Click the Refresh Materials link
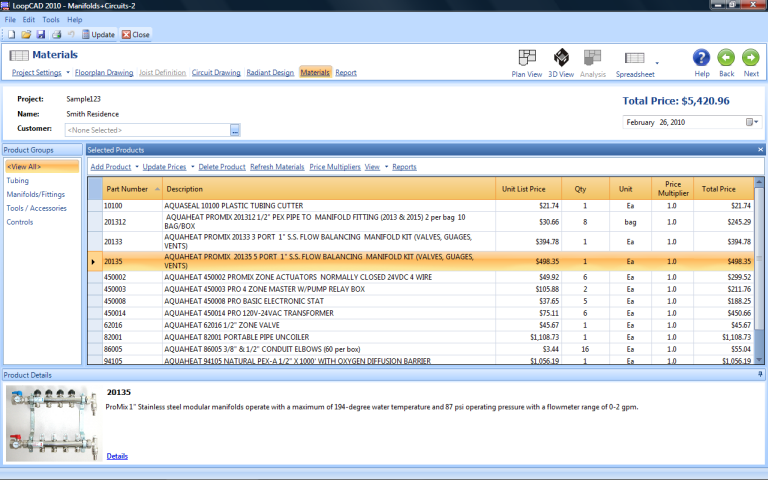 277,167
